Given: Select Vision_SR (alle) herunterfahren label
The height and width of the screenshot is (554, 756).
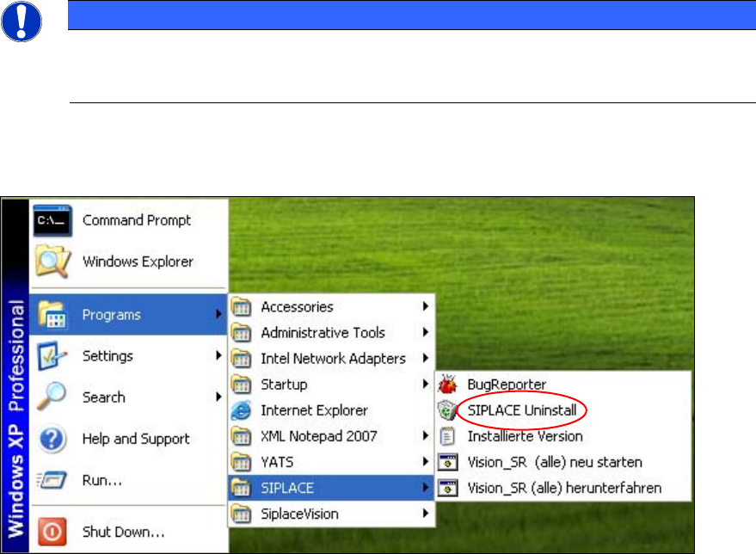Looking at the screenshot, I should click(x=564, y=488).
